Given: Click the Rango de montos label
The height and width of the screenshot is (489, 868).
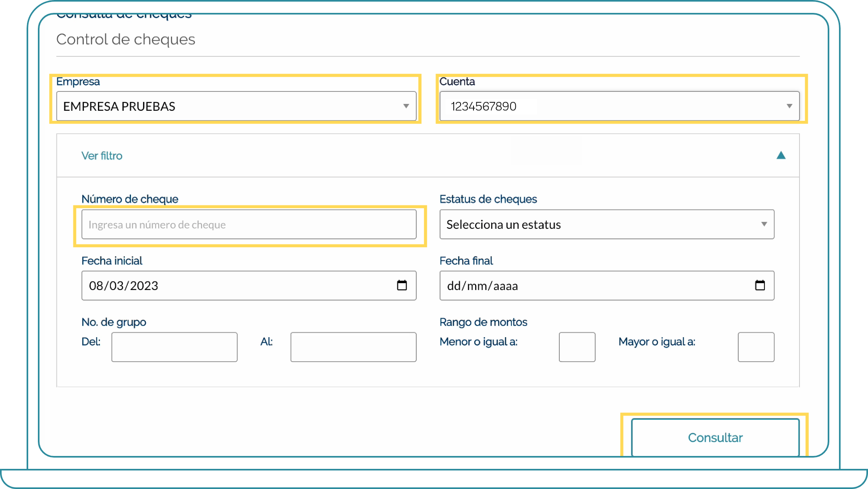Looking at the screenshot, I should point(483,322).
